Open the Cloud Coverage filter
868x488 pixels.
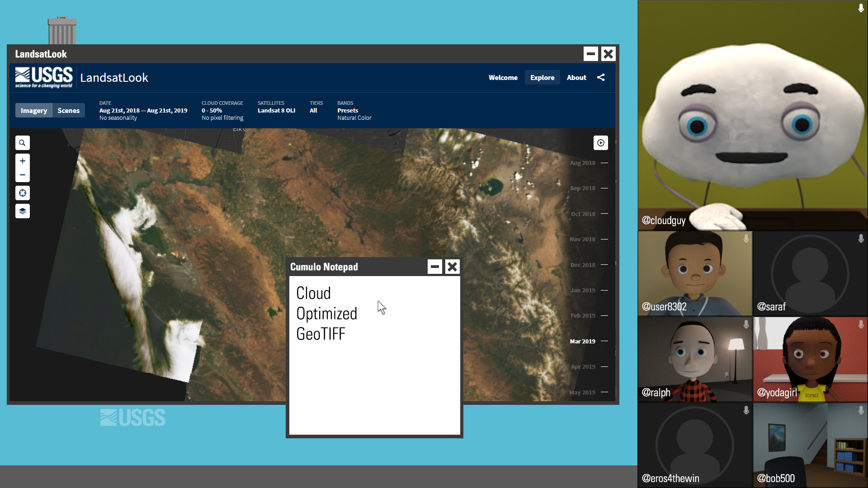click(x=222, y=110)
